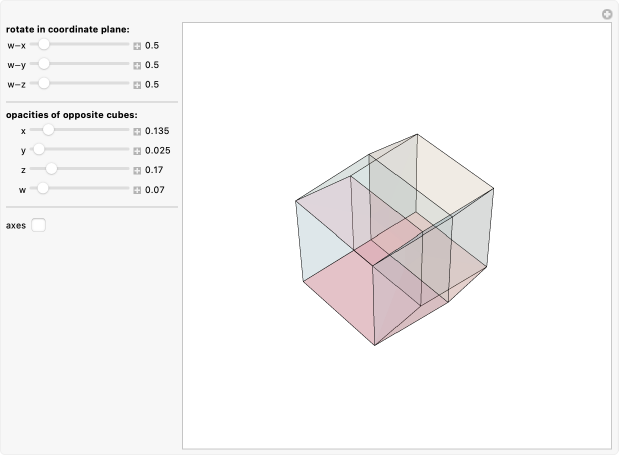619x456 pixels.
Task: Click the x opacity slider thumb
Action: [x=47, y=130]
